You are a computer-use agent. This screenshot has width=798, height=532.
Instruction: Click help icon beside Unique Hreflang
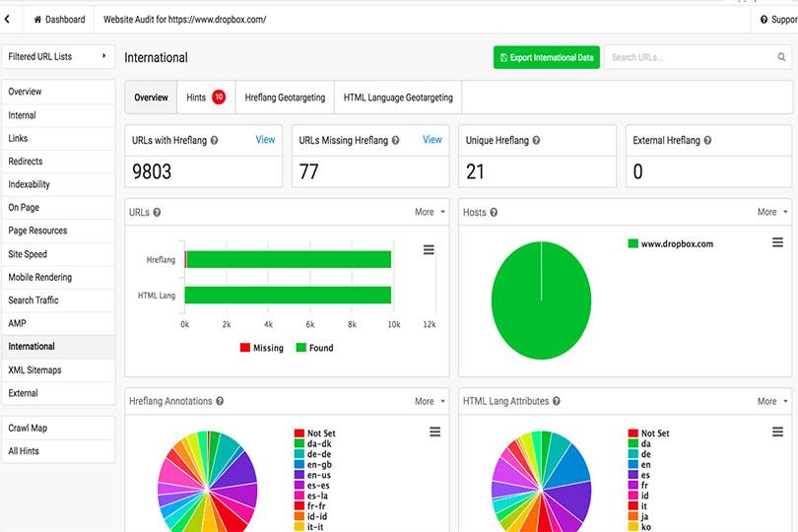click(536, 140)
